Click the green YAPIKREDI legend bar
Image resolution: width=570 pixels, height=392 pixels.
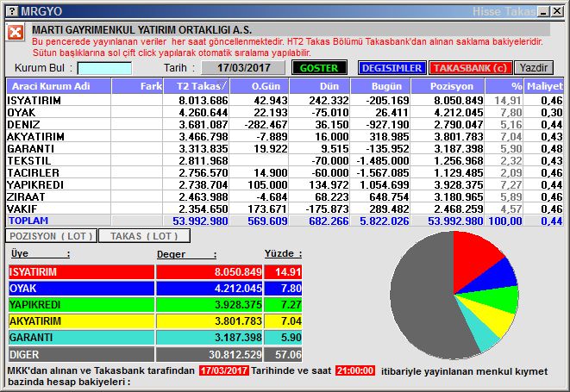pyautogui.click(x=81, y=304)
